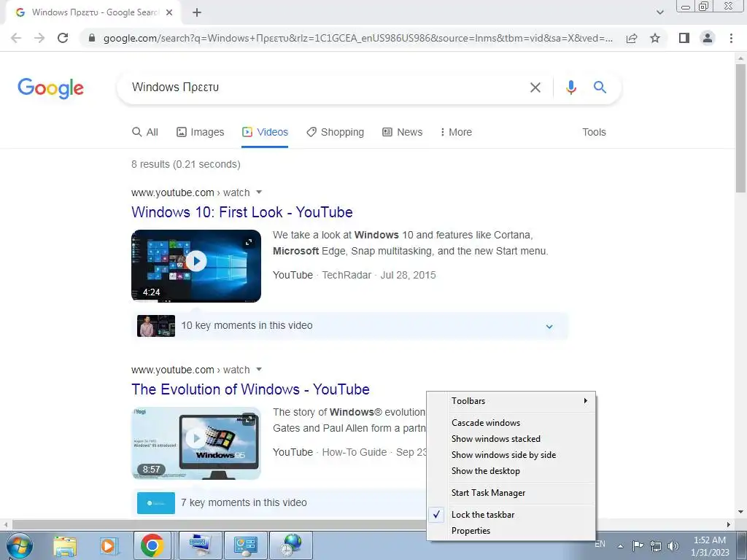The height and width of the screenshot is (560, 747).
Task: Open The Evolution of Windows video link
Action: click(251, 389)
